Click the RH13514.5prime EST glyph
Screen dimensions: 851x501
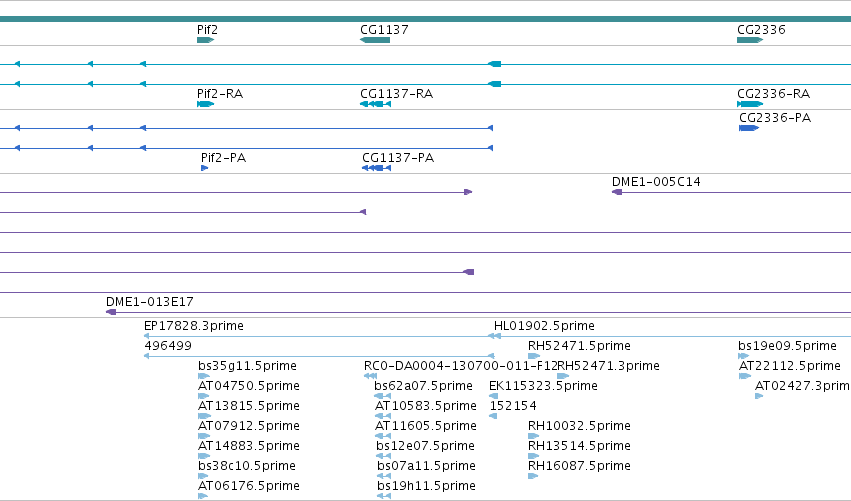coord(534,456)
